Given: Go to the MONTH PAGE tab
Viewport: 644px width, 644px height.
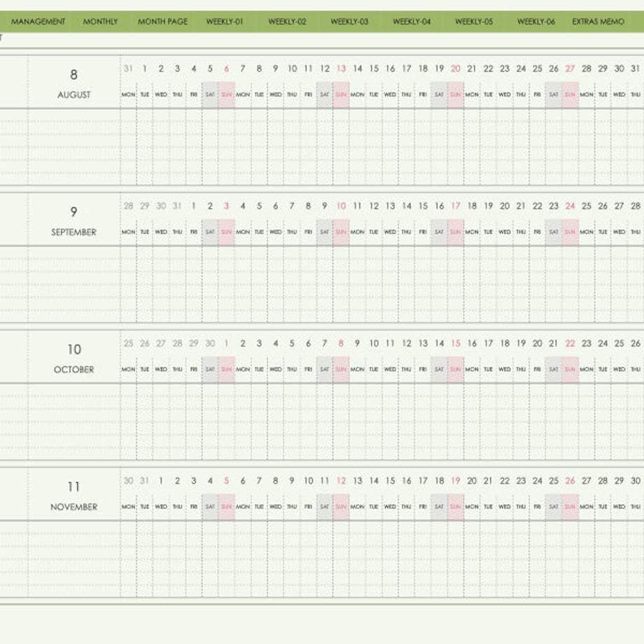Looking at the screenshot, I should pos(162,22).
